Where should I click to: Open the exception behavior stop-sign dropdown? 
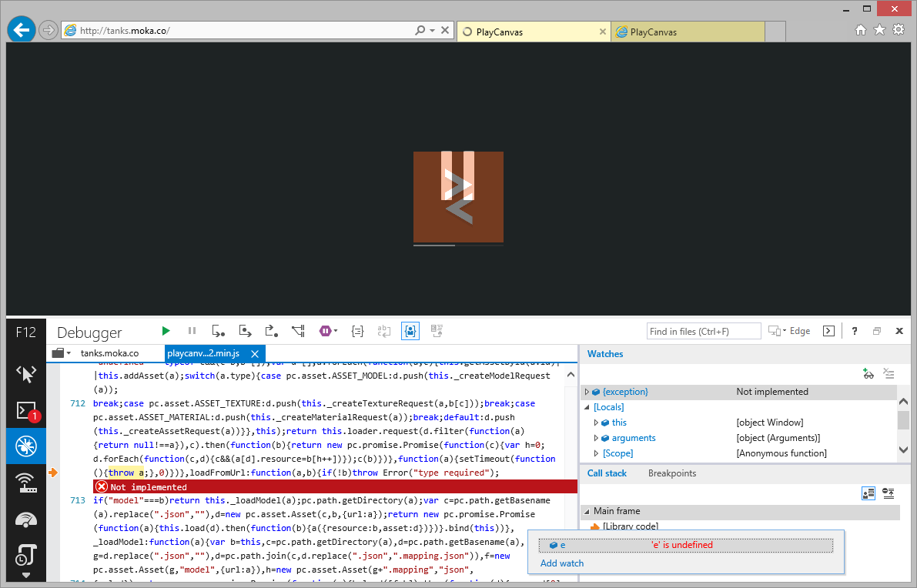(x=328, y=332)
